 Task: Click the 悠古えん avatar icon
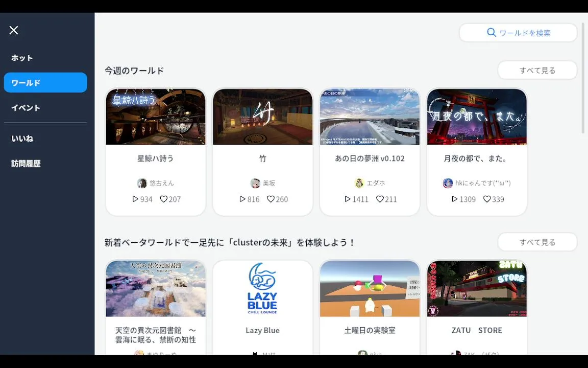[142, 183]
